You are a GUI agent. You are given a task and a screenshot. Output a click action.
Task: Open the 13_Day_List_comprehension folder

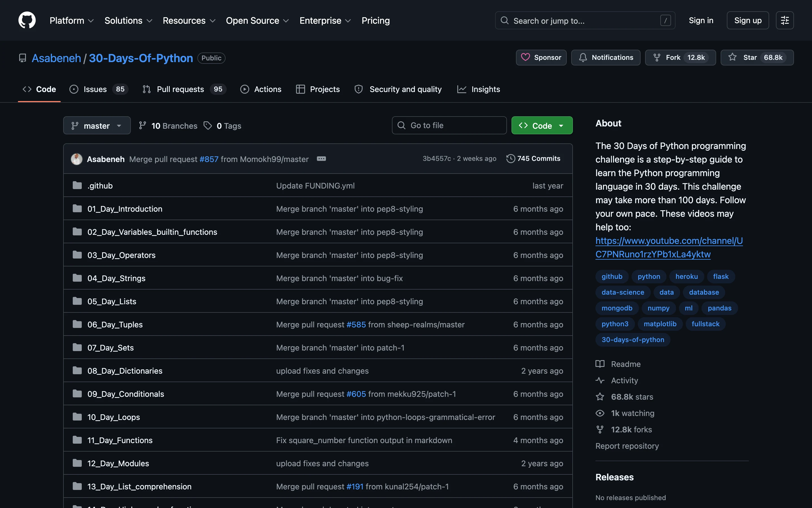139,486
